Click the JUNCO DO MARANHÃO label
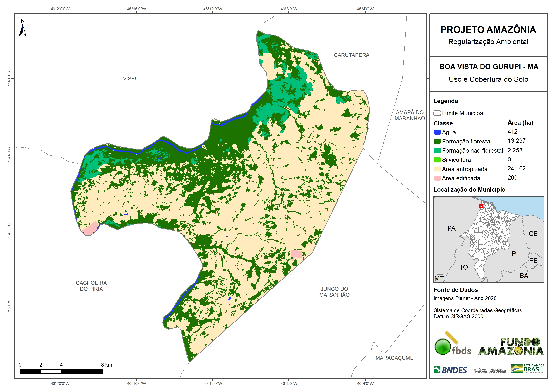This screenshot has width=555, height=392. [x=334, y=292]
